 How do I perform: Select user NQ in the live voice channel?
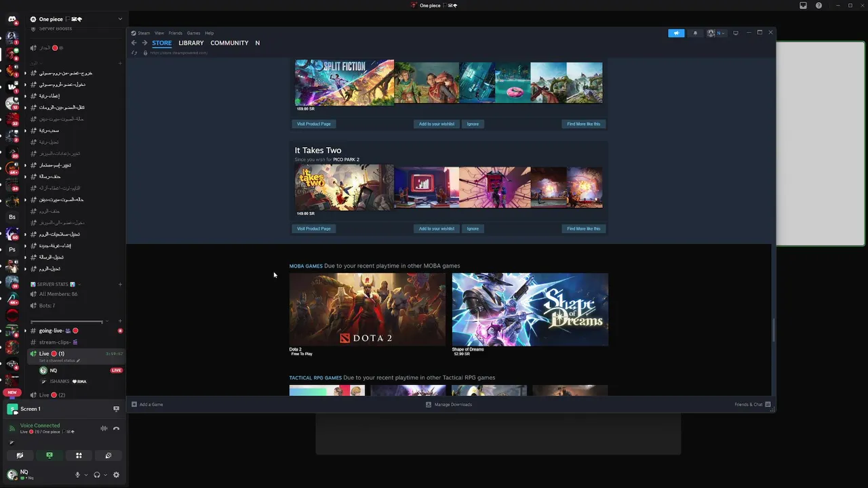point(54,371)
